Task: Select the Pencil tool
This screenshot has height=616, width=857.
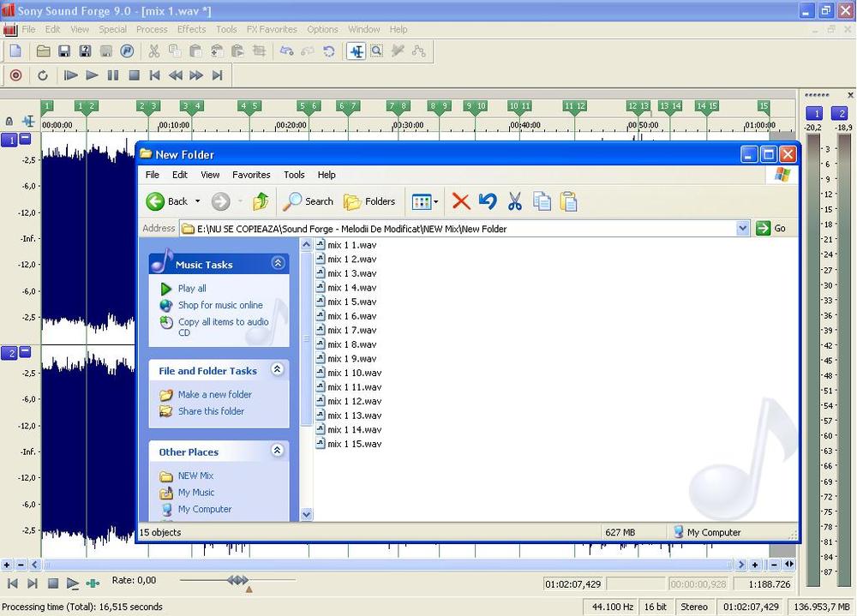Action: point(398,51)
